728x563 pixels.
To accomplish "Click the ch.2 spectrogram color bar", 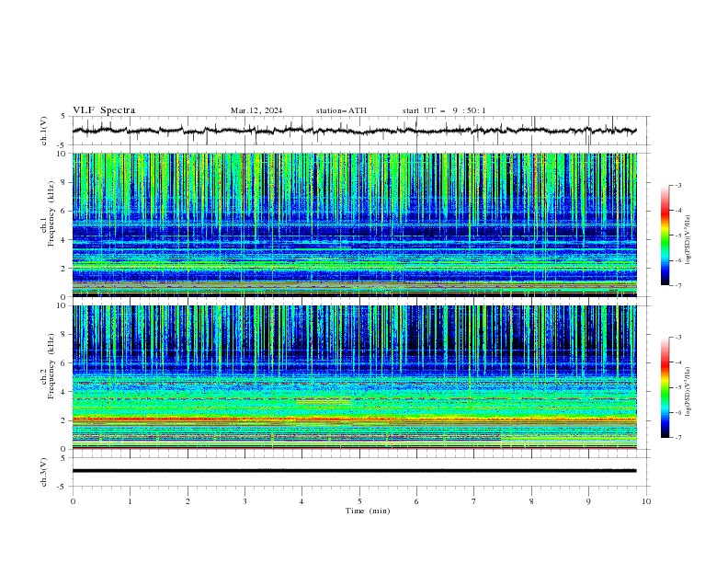I will coord(665,387).
